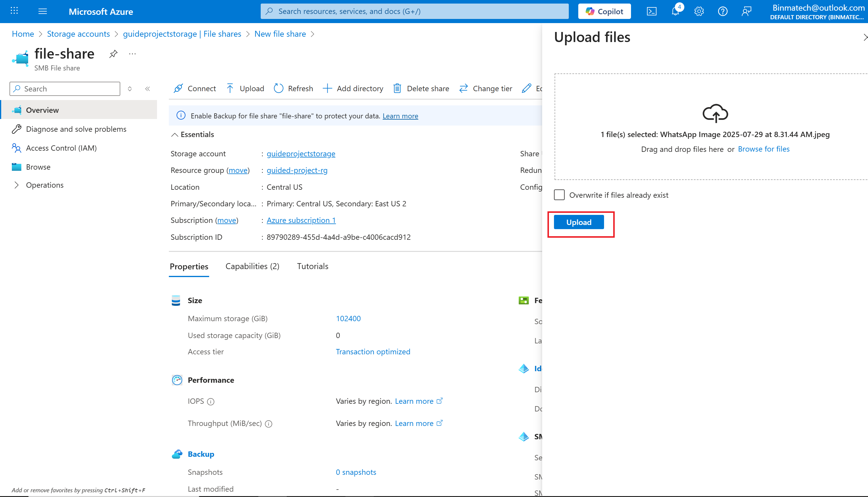Pin file-share to dashboard
The width and height of the screenshot is (868, 497).
click(113, 54)
